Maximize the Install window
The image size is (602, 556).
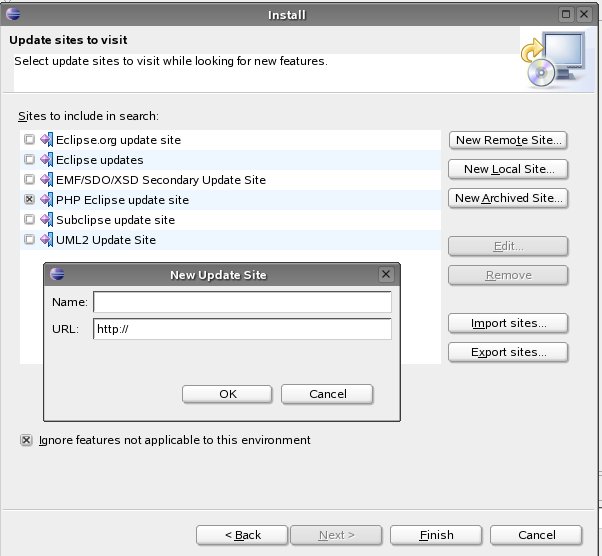pyautogui.click(x=566, y=14)
